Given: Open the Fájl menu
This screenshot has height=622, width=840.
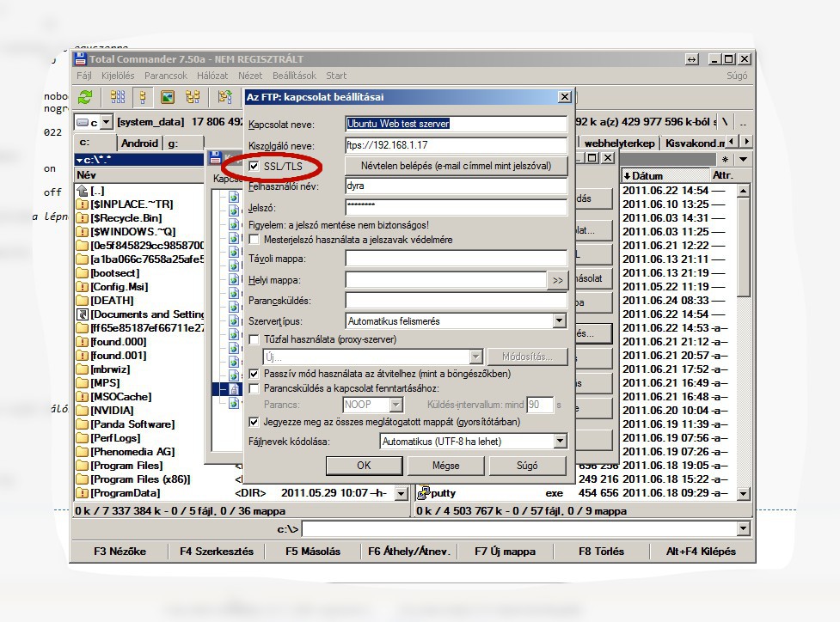Looking at the screenshot, I should click(84, 76).
